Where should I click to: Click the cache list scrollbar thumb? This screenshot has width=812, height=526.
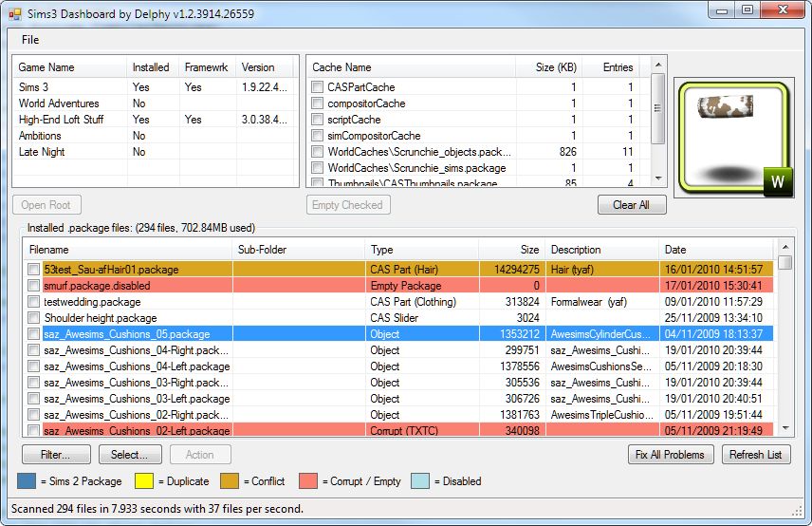click(x=658, y=108)
